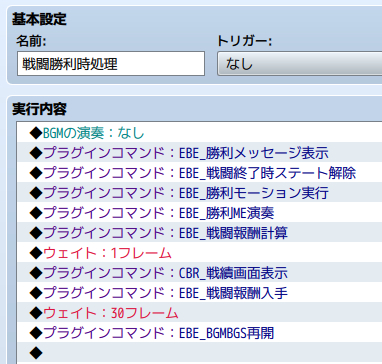Select the CBR_戦績画面表示 command row
Screen dimensions: 382x364
pos(199,273)
